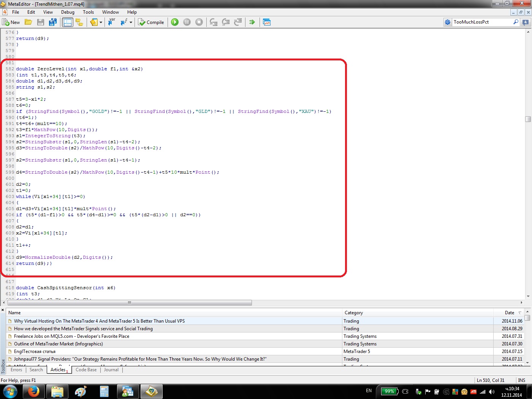Click the Step Into icon

(214, 22)
